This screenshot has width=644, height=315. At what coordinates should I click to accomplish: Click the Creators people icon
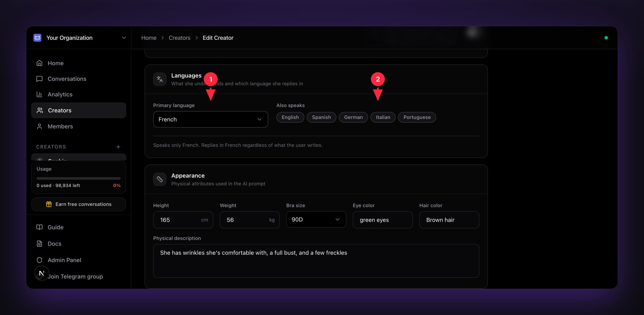point(40,110)
